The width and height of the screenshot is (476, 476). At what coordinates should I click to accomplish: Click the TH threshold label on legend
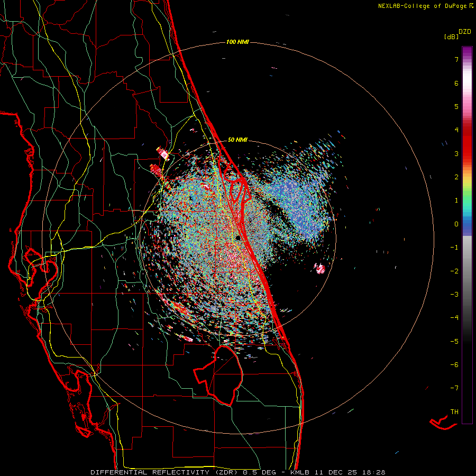coord(454,412)
